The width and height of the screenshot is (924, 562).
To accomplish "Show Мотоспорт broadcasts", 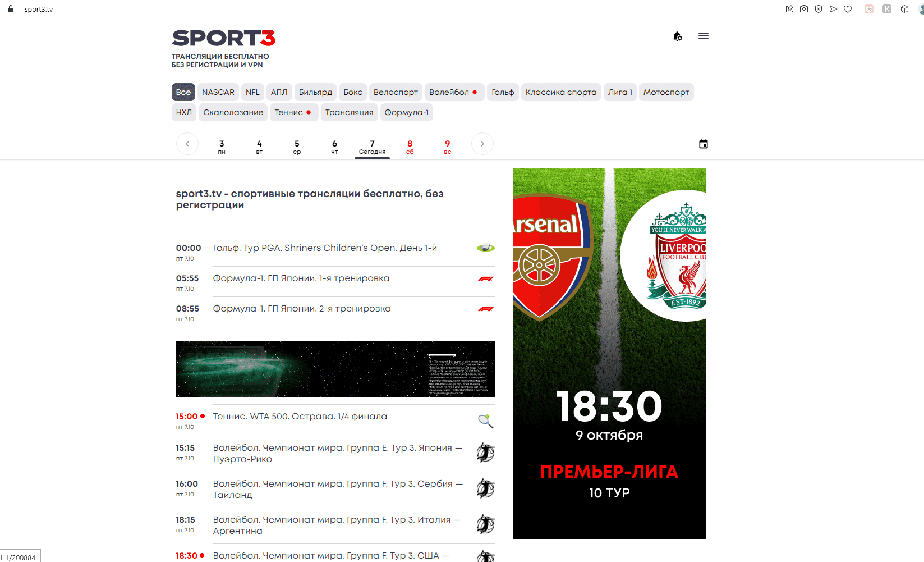I will click(666, 92).
